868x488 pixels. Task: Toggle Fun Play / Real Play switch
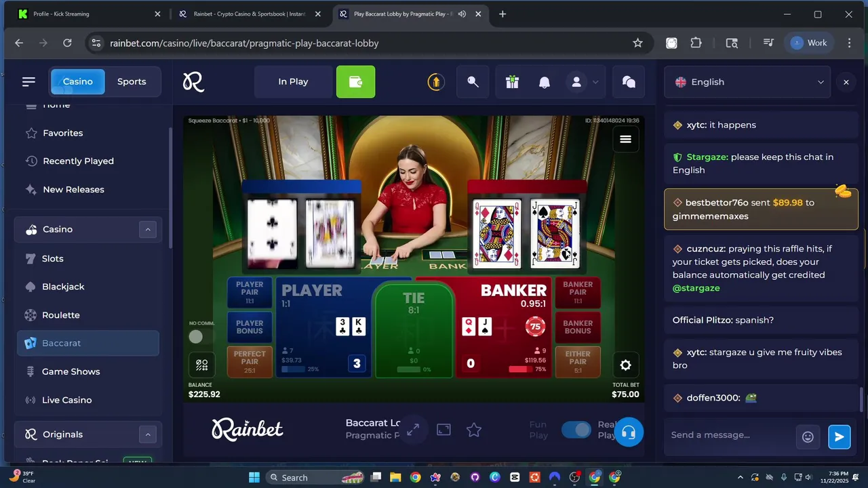click(x=576, y=430)
